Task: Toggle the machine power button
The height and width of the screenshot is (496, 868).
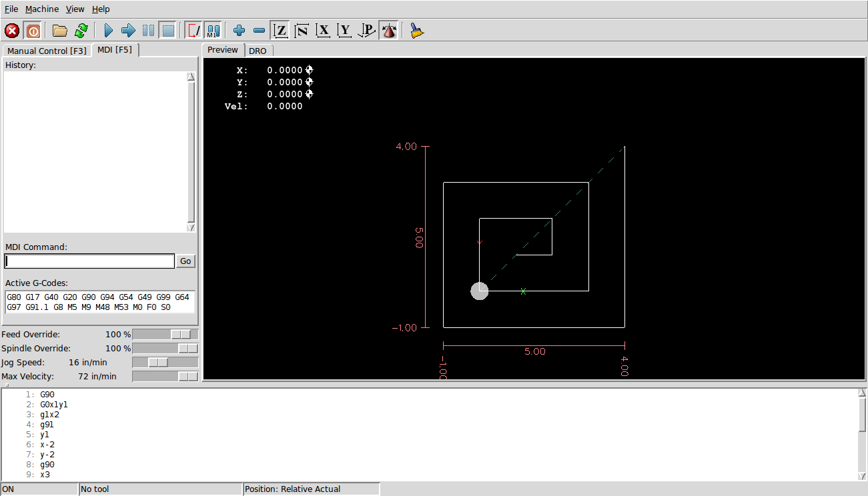Action: coord(33,31)
